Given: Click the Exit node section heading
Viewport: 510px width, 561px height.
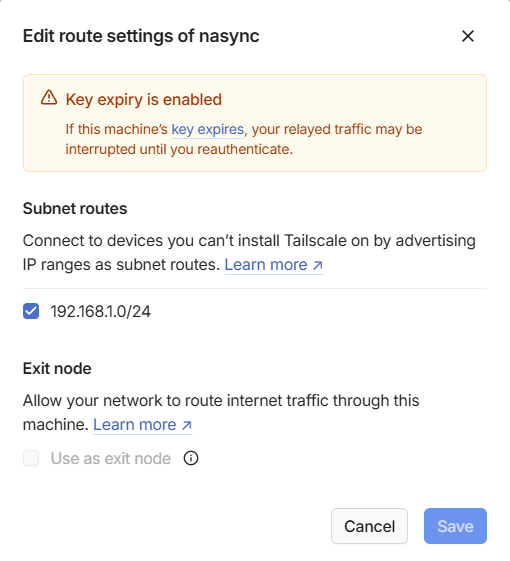Looking at the screenshot, I should (x=57, y=369).
